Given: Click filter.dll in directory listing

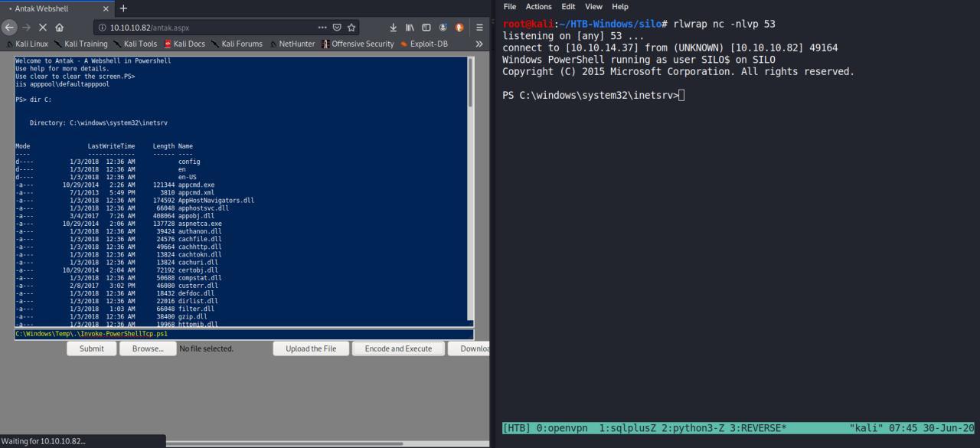Looking at the screenshot, I should pos(198,309).
